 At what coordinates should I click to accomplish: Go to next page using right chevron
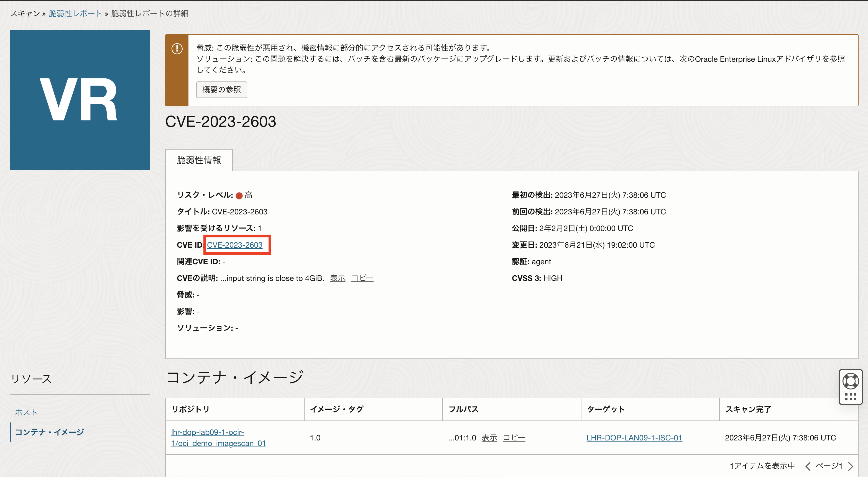coord(851,466)
